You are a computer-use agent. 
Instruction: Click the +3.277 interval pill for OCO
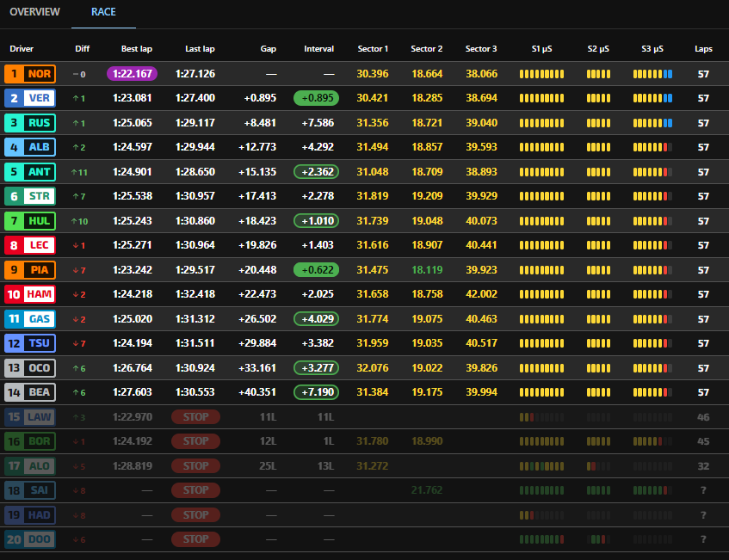(x=316, y=368)
